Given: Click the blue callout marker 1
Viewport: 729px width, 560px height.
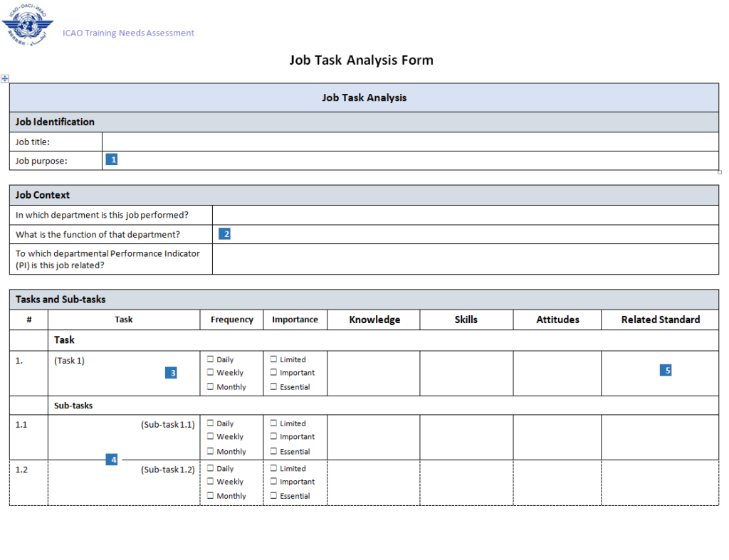Looking at the screenshot, I should tap(112, 159).
